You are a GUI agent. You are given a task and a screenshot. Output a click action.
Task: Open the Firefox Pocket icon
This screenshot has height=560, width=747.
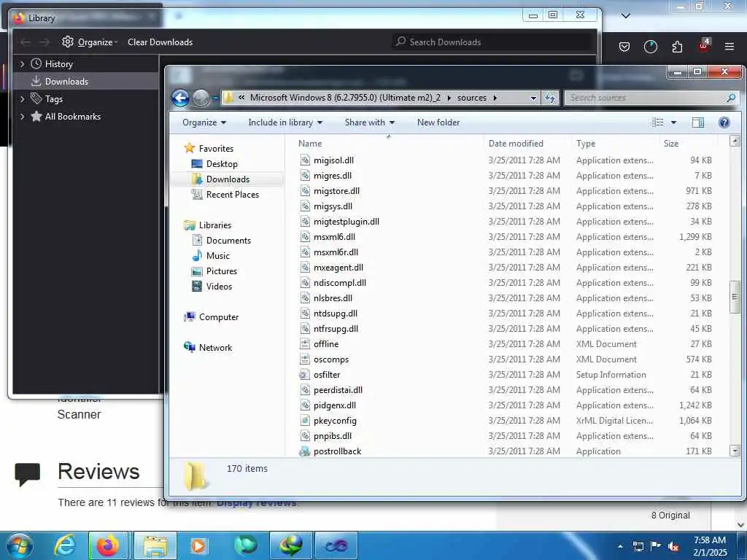pos(624,47)
